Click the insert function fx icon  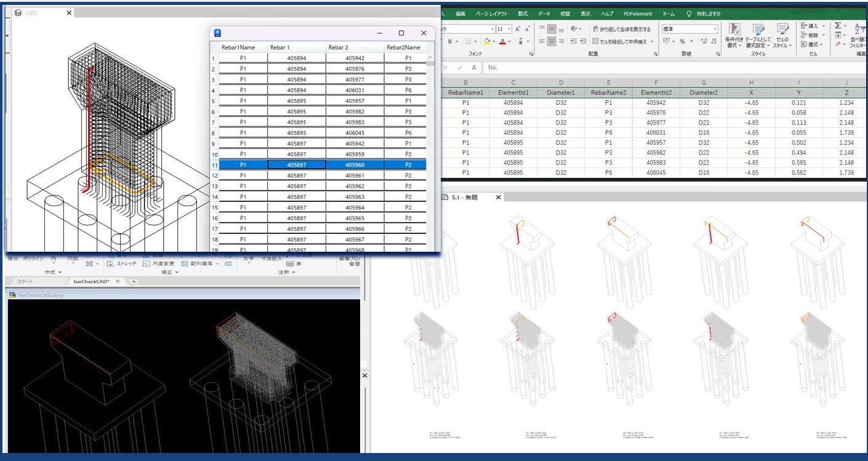click(x=473, y=68)
